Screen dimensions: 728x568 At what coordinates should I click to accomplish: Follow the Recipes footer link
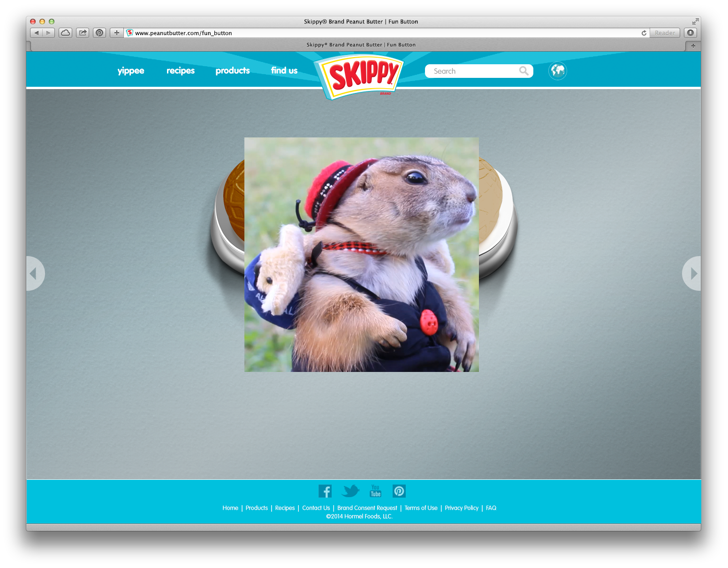tap(285, 508)
